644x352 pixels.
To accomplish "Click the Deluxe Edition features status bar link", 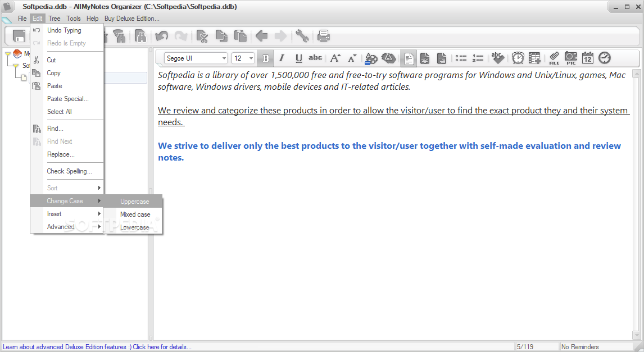I will 97,347.
